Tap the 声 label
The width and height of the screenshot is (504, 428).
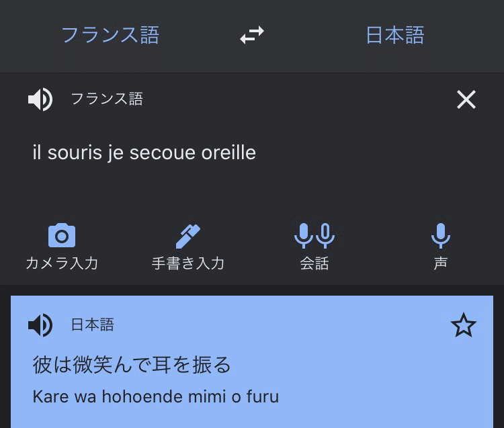(x=440, y=263)
